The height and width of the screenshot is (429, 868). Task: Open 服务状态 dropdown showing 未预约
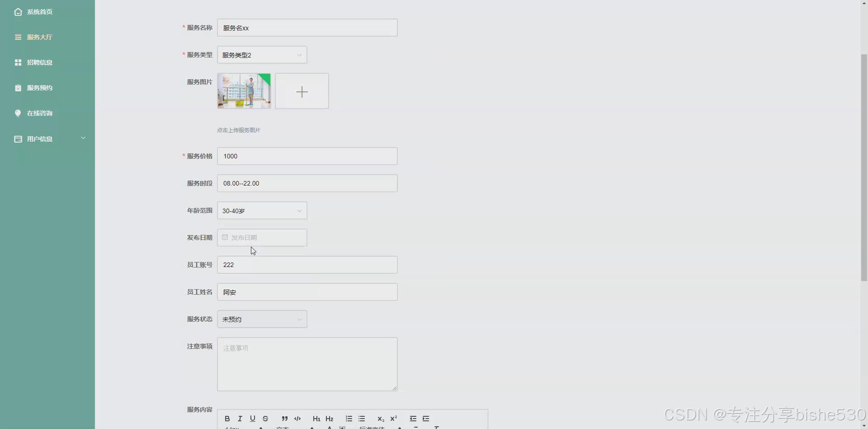point(262,319)
